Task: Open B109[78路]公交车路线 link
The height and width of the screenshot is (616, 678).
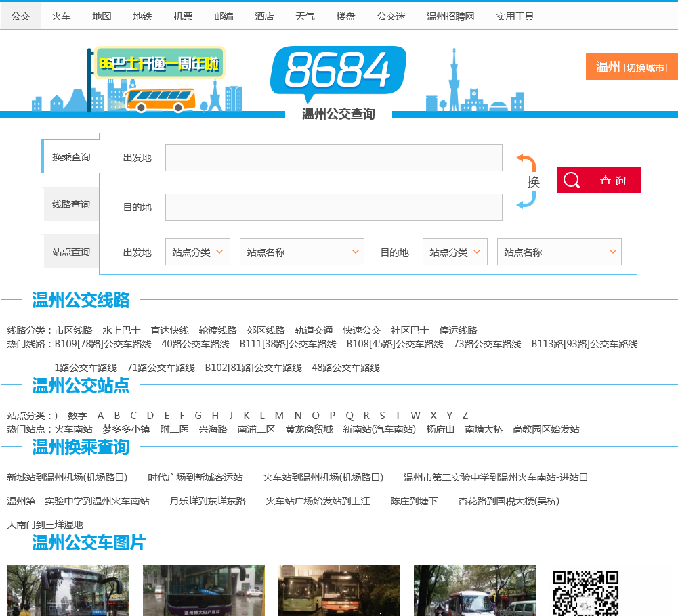Action: coord(103,344)
